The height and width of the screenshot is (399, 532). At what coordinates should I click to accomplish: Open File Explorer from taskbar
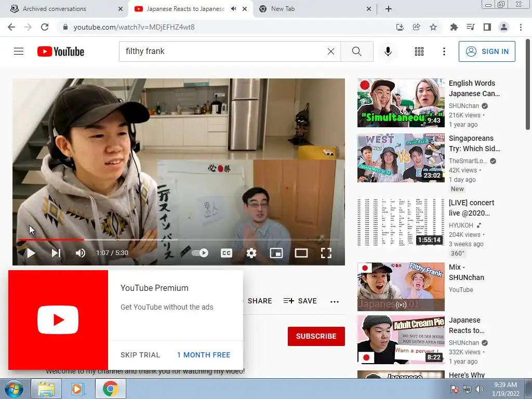pyautogui.click(x=46, y=389)
